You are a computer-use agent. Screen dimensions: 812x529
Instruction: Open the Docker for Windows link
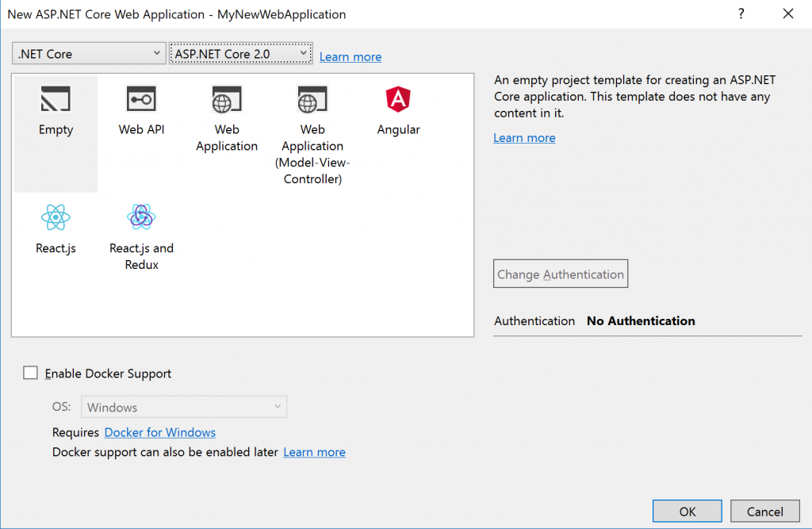point(159,432)
